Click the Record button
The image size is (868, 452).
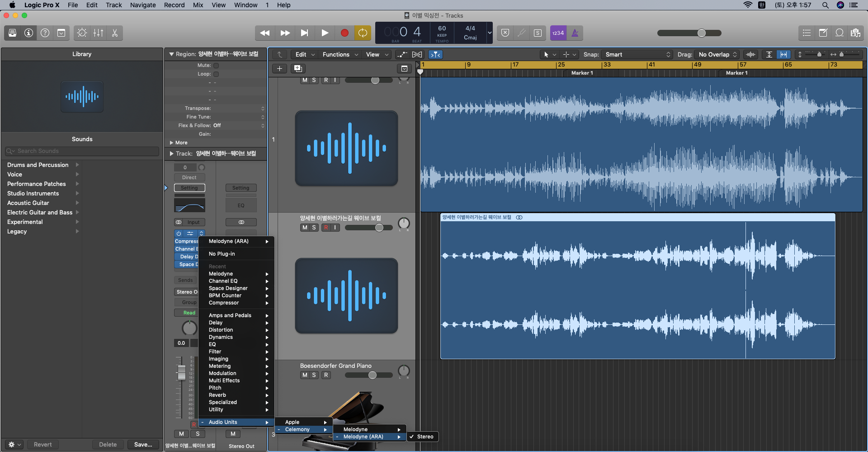344,33
